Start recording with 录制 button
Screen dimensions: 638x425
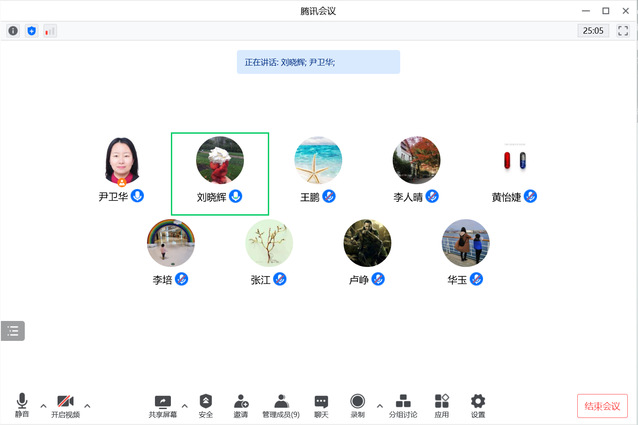coord(358,402)
